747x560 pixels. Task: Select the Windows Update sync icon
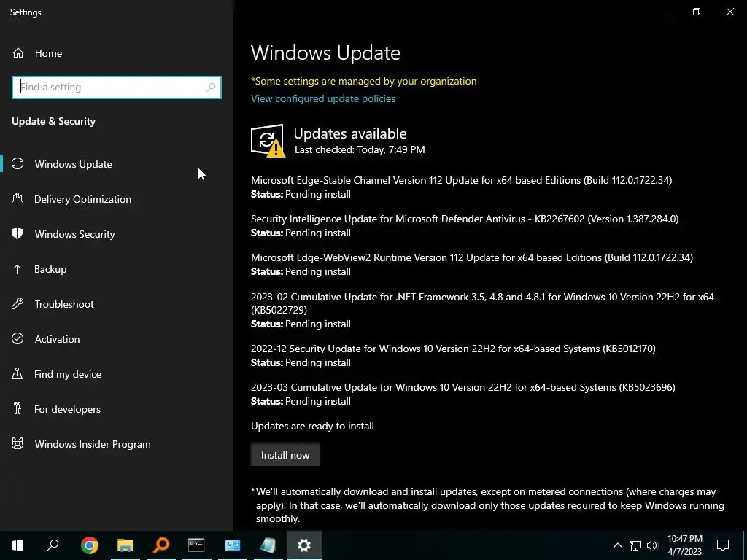(x=18, y=164)
